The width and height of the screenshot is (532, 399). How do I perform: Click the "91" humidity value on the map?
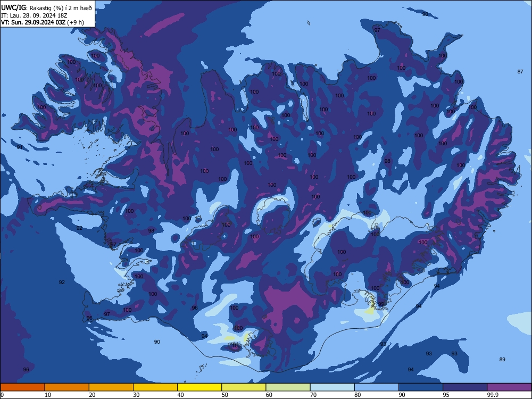[x=20, y=147]
